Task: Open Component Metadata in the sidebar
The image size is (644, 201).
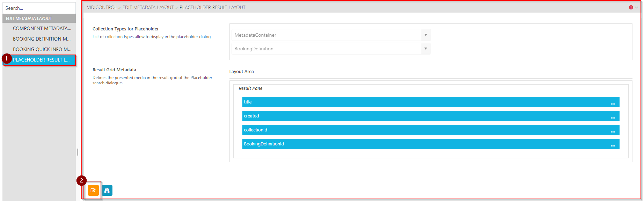Action: click(42, 28)
